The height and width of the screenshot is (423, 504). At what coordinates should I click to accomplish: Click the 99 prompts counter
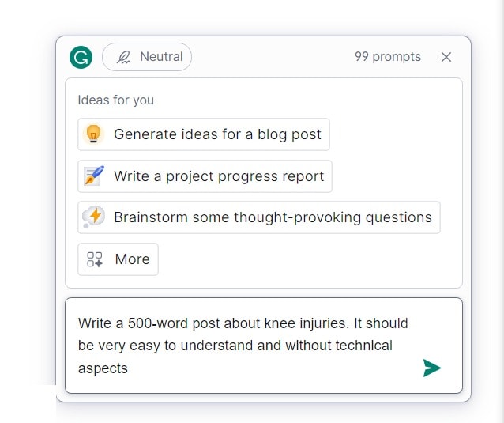(387, 57)
